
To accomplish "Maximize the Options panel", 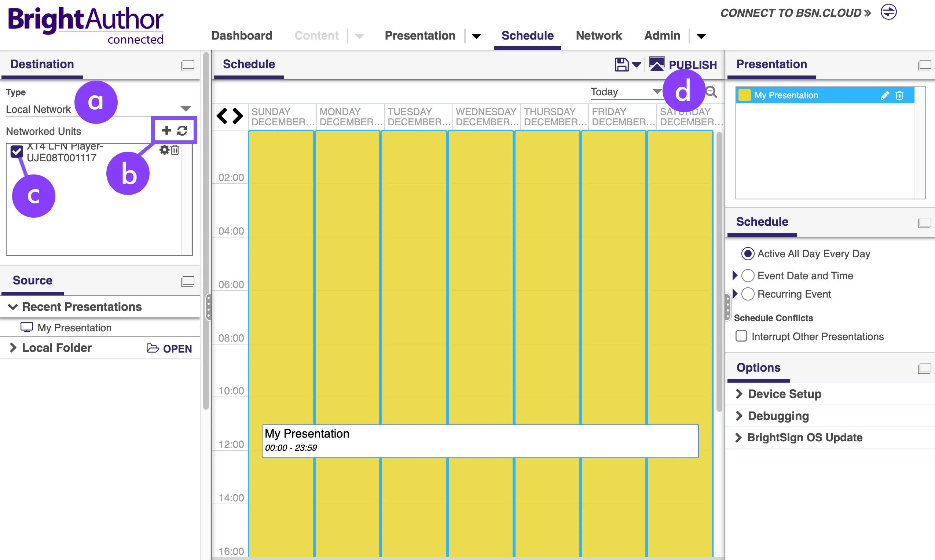I will [x=924, y=368].
